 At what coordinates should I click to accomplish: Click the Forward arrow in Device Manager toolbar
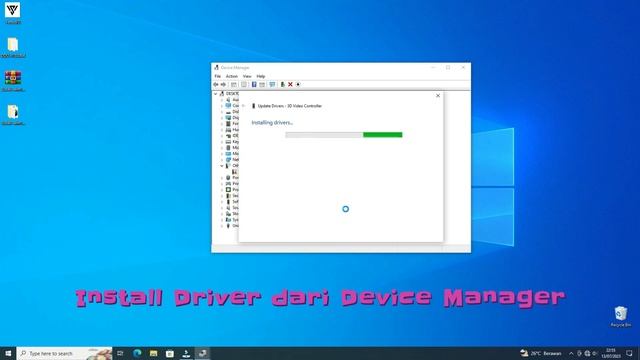click(x=223, y=84)
